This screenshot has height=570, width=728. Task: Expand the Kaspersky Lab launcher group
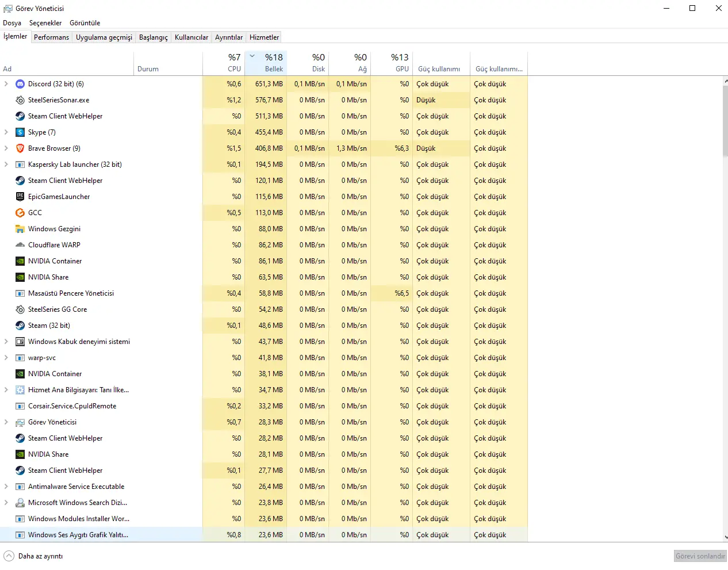[x=6, y=165]
